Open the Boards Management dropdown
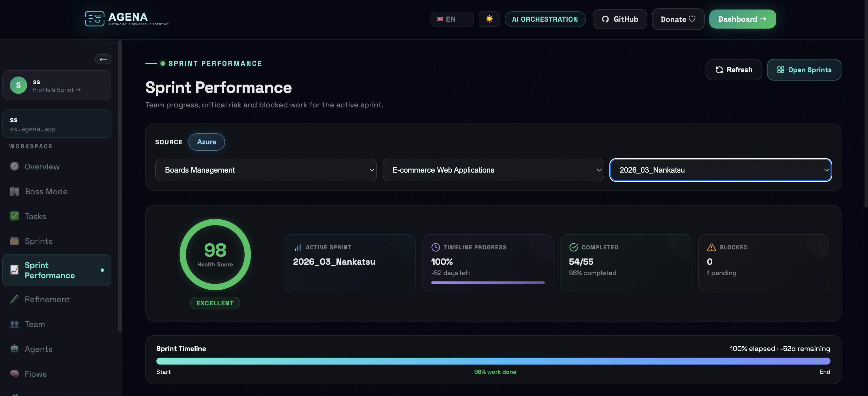The width and height of the screenshot is (868, 396). tap(265, 170)
